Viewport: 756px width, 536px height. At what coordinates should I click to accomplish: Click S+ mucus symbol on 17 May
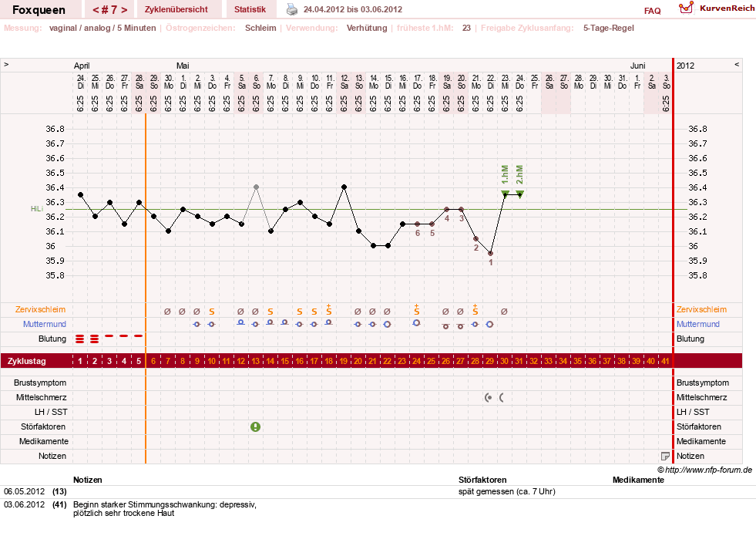[x=417, y=310]
